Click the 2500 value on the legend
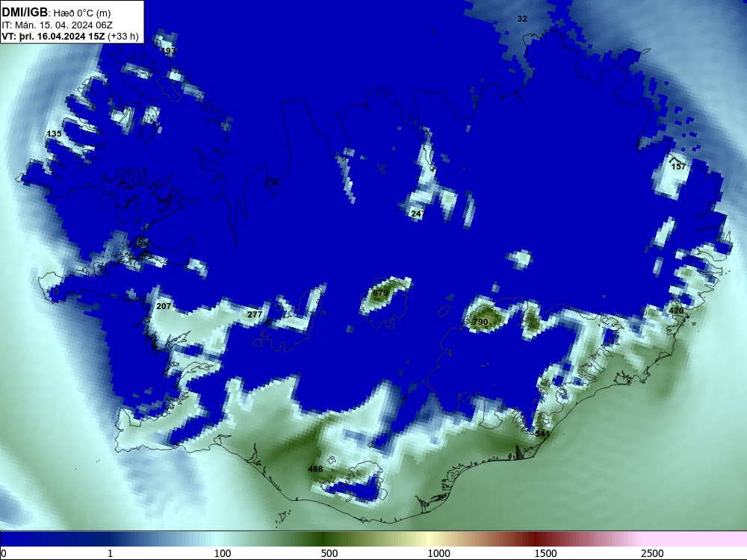Image resolution: width=747 pixels, height=560 pixels. click(652, 553)
